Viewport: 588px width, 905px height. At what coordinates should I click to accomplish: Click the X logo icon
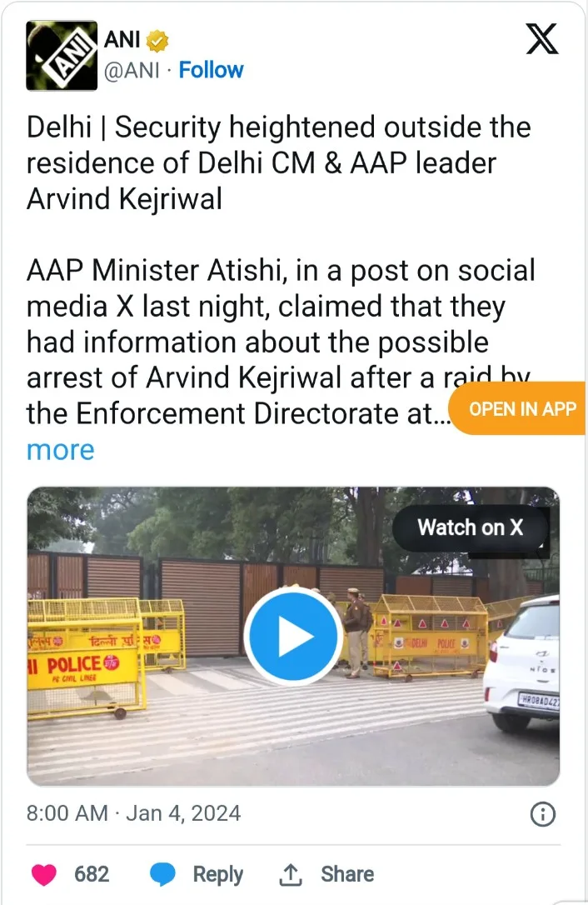(x=542, y=38)
